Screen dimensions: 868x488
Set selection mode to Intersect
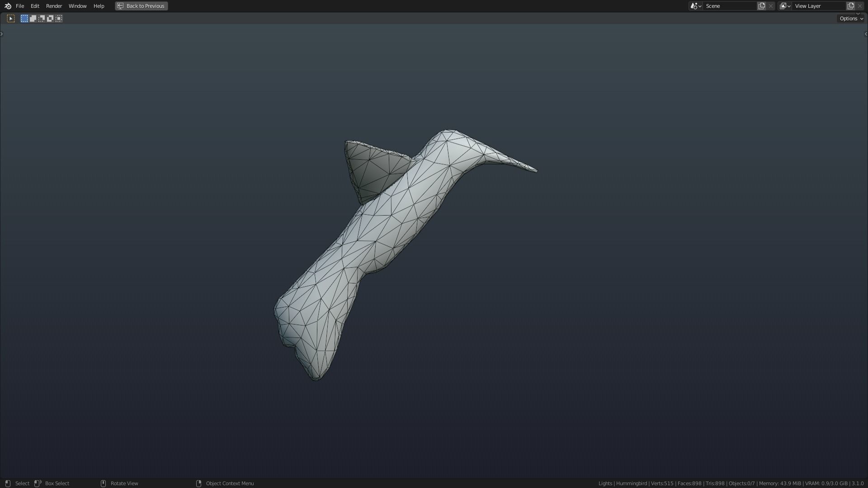pyautogui.click(x=59, y=19)
